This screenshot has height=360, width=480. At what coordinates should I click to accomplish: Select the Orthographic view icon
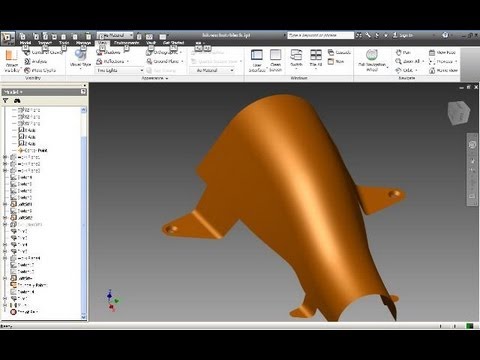[x=149, y=52]
